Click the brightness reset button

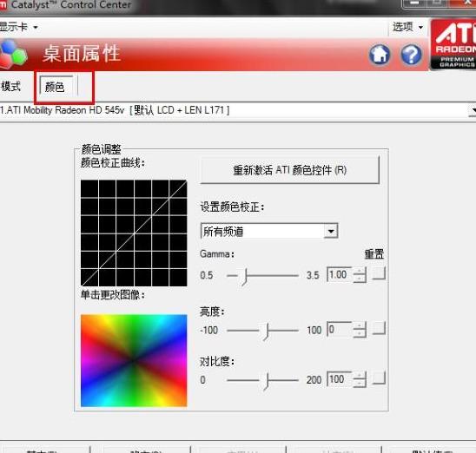point(380,328)
